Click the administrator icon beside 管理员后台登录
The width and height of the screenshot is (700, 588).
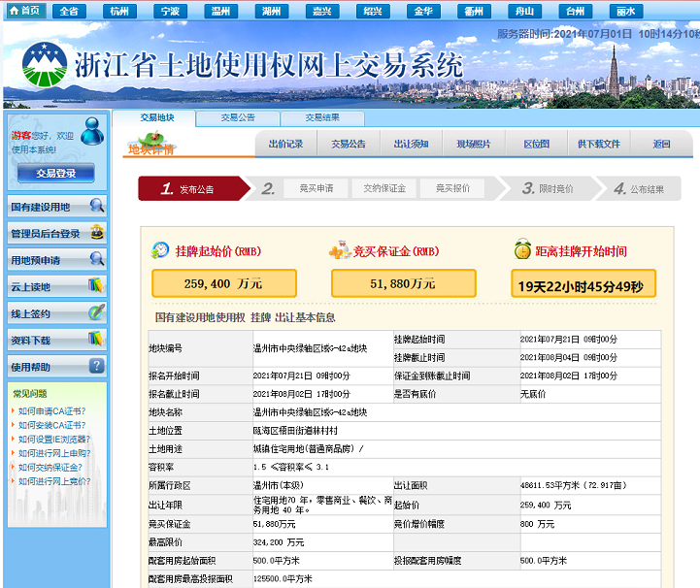[96, 233]
